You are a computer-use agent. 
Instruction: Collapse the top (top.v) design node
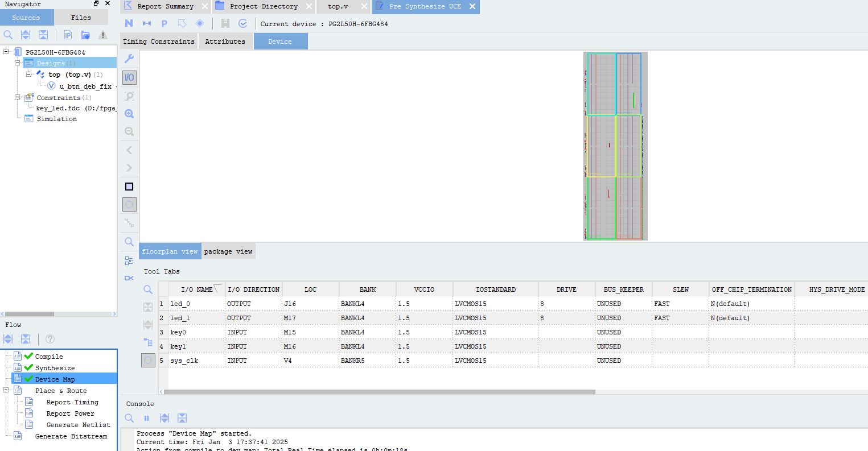28,75
